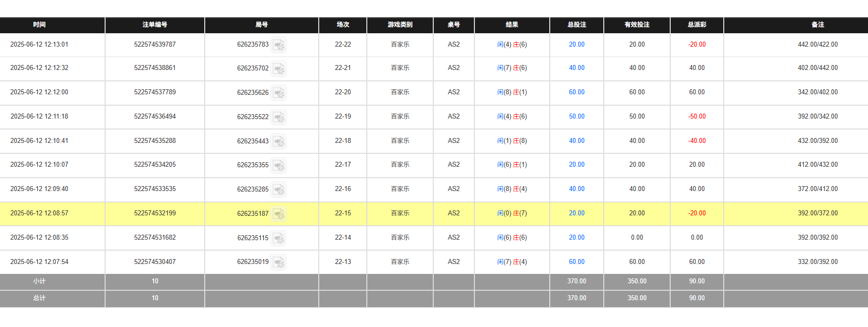Click the 时间 column header
The width and height of the screenshot is (868, 327).
(x=39, y=25)
